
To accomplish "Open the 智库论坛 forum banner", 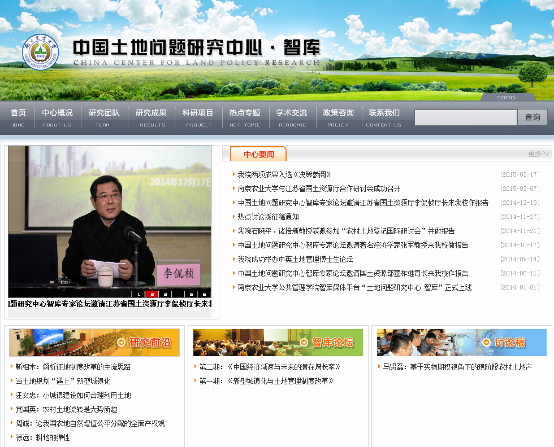I will pos(278,342).
